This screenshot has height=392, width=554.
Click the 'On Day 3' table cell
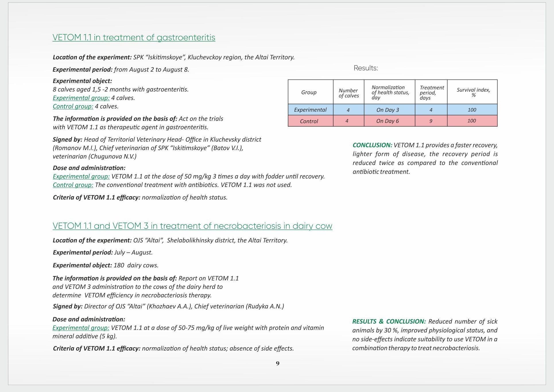point(390,110)
